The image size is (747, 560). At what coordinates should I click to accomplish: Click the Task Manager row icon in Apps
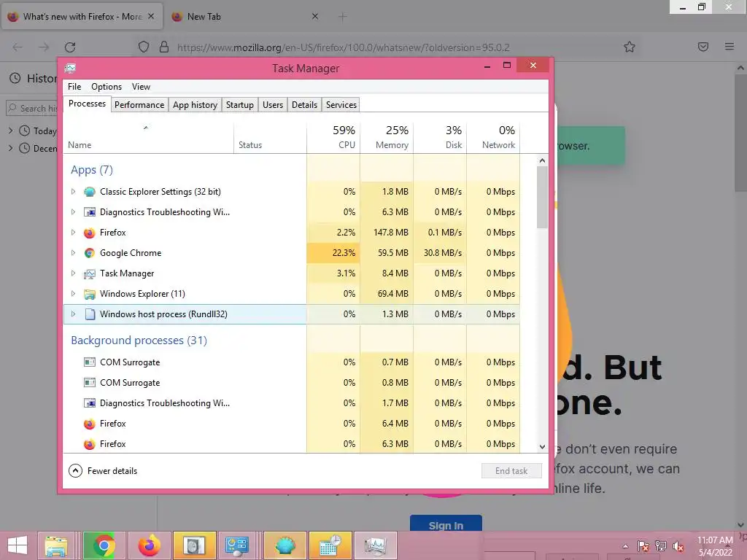tap(89, 274)
